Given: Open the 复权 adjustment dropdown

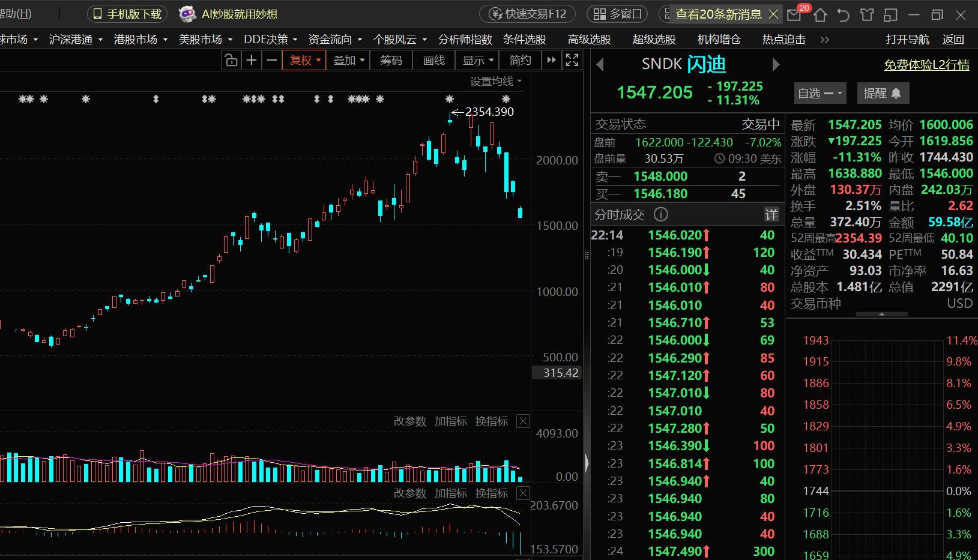Looking at the screenshot, I should tap(305, 60).
